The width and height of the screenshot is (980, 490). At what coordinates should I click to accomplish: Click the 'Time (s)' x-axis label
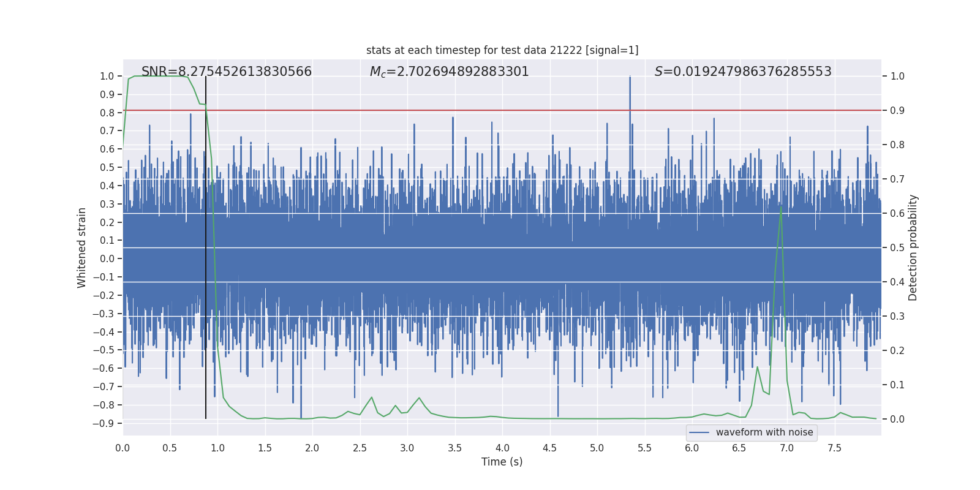pyautogui.click(x=502, y=462)
